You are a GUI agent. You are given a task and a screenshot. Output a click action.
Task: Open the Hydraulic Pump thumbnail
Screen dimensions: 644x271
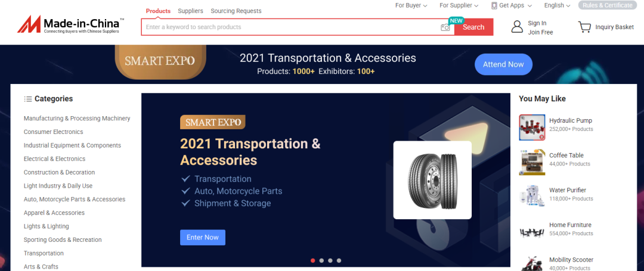(x=532, y=127)
